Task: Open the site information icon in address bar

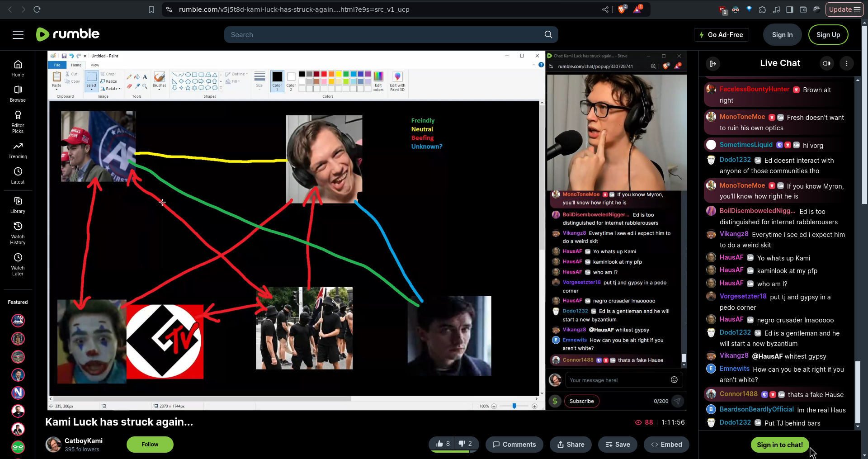Action: [x=169, y=9]
